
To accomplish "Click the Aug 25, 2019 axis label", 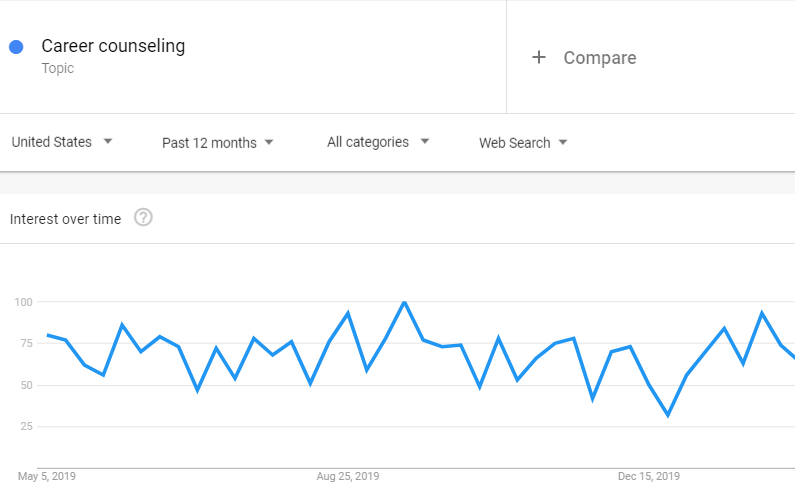I will tap(348, 476).
